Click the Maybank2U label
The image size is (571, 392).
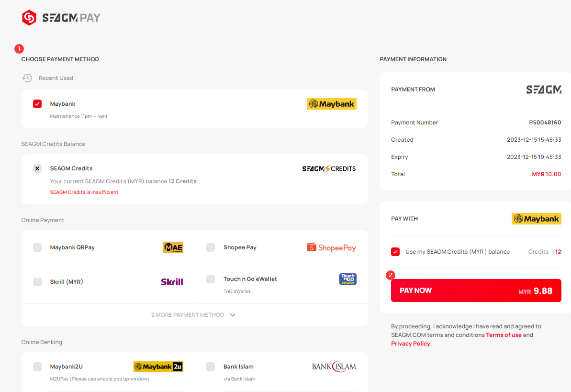coord(66,367)
